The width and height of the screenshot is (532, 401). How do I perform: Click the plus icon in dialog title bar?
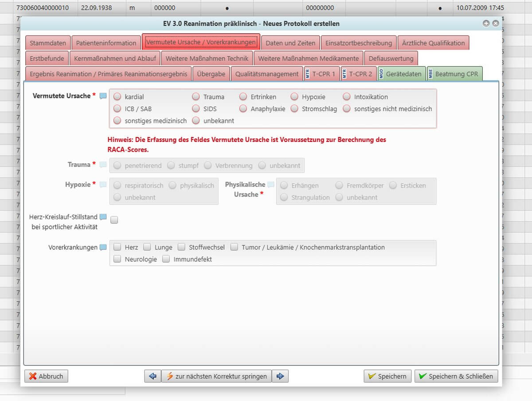pos(486,24)
